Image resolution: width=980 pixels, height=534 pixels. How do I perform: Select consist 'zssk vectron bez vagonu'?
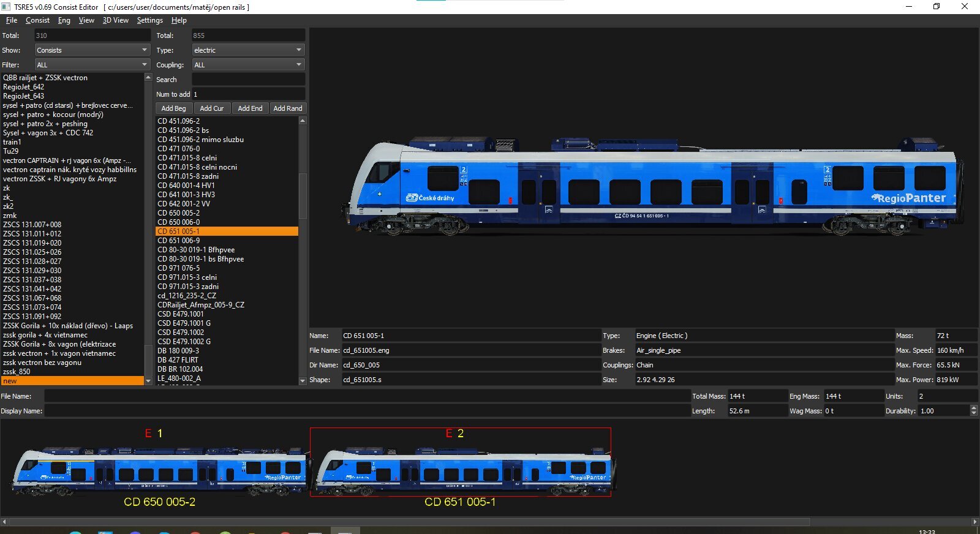73,363
